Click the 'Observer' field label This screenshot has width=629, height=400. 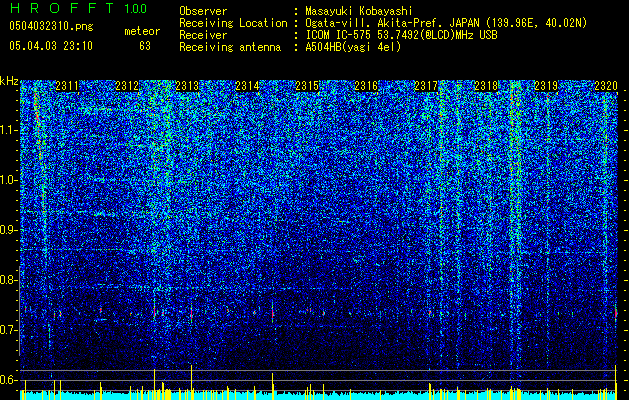coord(203,11)
